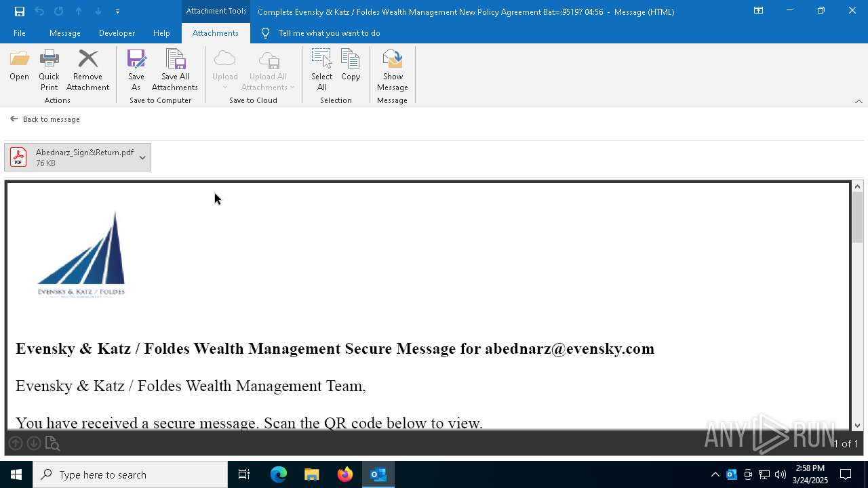868x488 pixels.
Task: Open Ribbon Display Options button
Action: [758, 11]
